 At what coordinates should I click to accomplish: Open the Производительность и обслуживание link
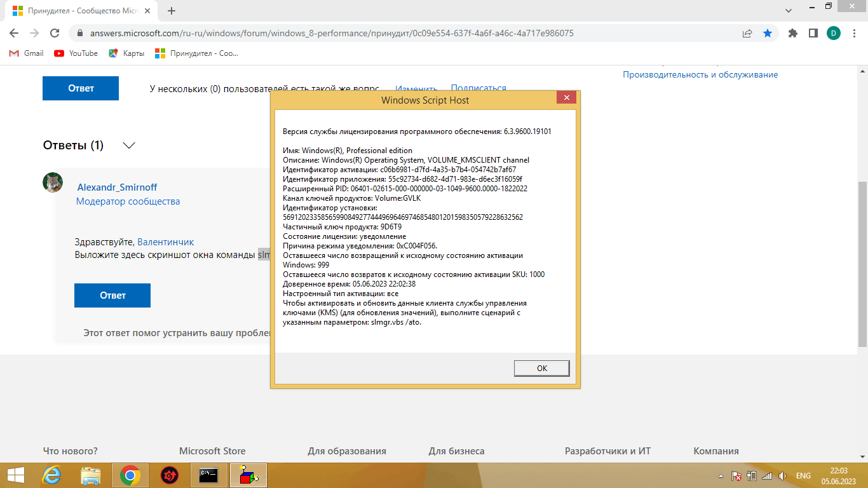tap(700, 74)
